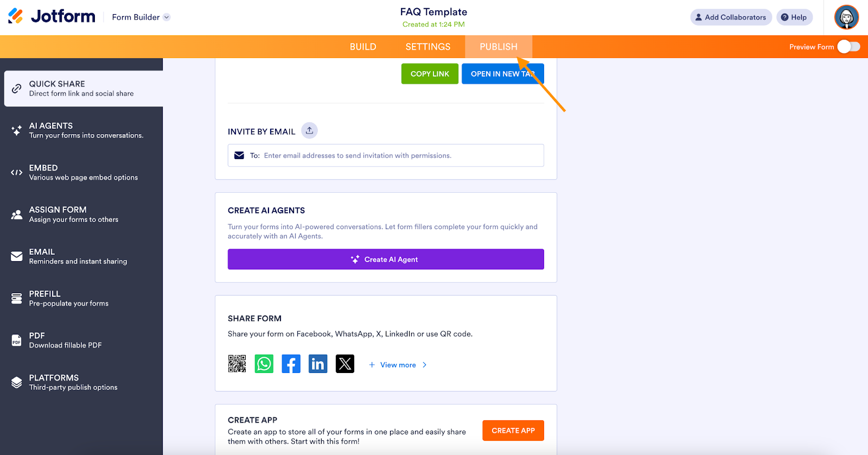This screenshot has height=455, width=868.
Task: Switch to the BUILD tab
Action: 363,47
